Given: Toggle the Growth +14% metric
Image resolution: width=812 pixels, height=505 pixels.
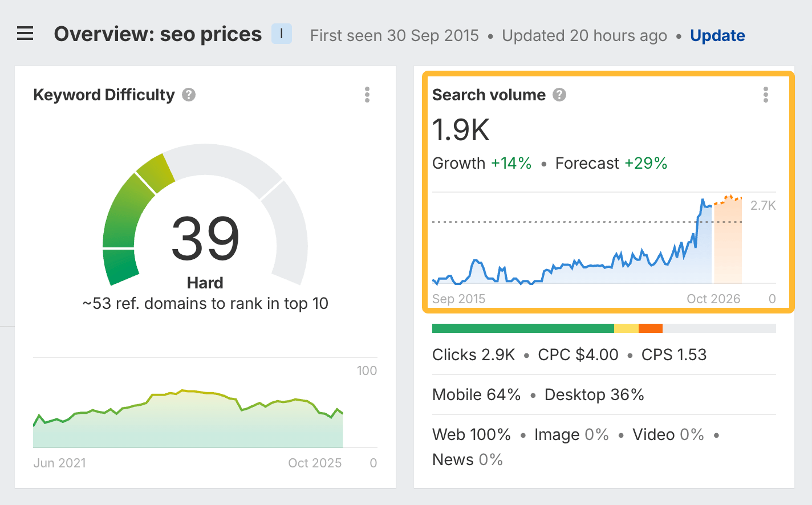Looking at the screenshot, I should click(482, 163).
